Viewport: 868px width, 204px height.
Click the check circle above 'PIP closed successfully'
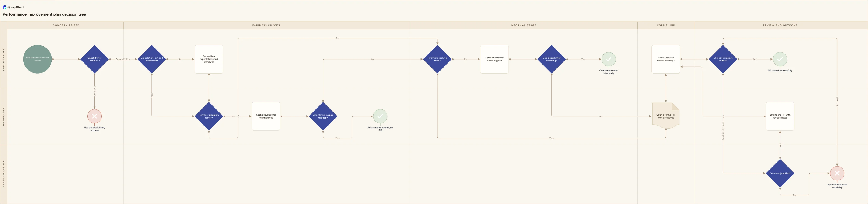[x=780, y=59]
